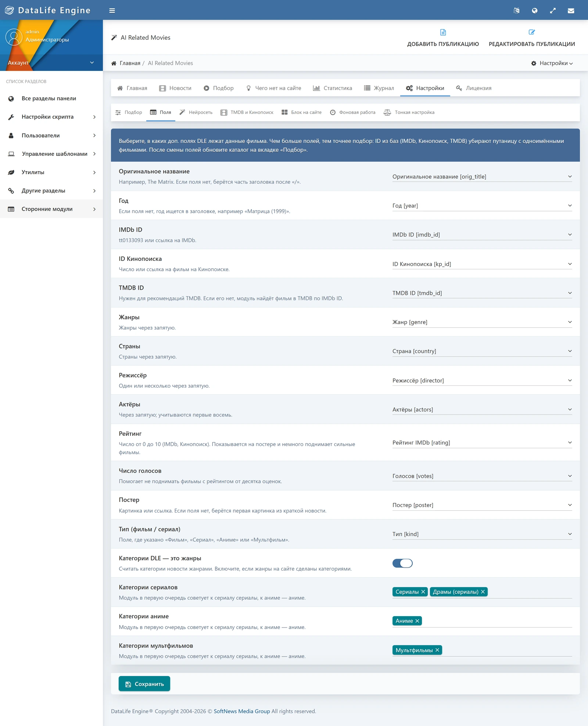This screenshot has width=588, height=726.
Task: Remove the Сериалы category tag
Action: (x=423, y=592)
